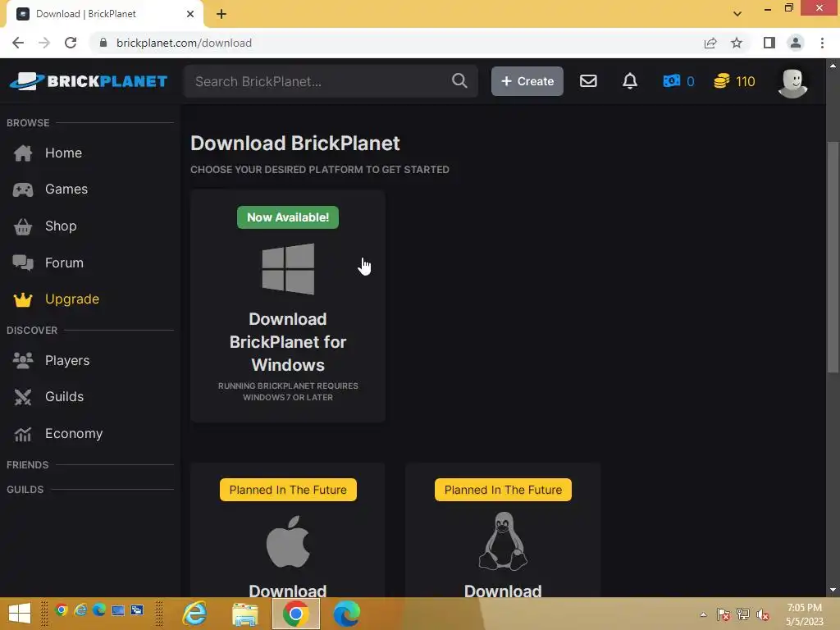Click the Apple Planned In The Future badge
This screenshot has height=630, width=840.
point(288,490)
